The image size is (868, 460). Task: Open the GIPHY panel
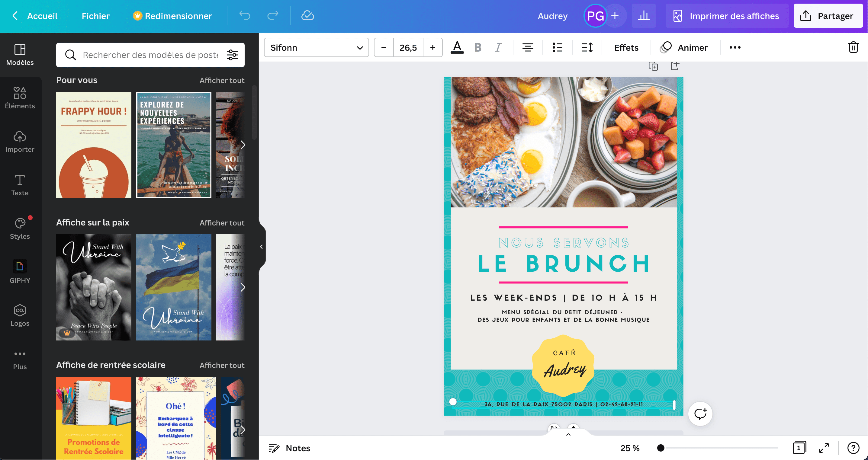coord(20,271)
